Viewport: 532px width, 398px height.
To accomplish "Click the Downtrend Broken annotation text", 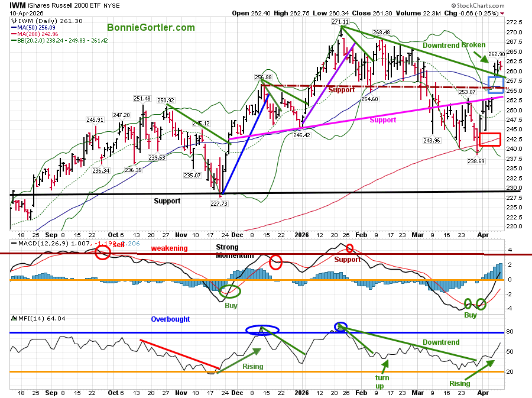I will (455, 45).
